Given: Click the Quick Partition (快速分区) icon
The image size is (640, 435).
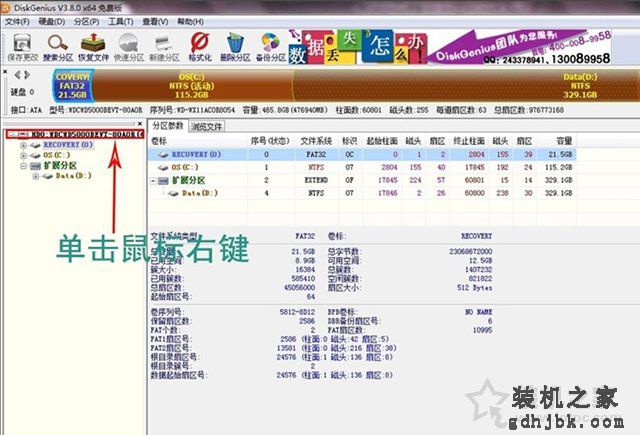Looking at the screenshot, I should pyautogui.click(x=129, y=47).
